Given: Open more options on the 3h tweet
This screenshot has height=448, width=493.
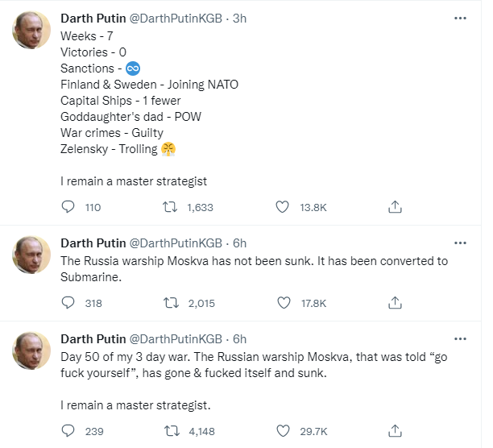Looking at the screenshot, I should point(460,19).
